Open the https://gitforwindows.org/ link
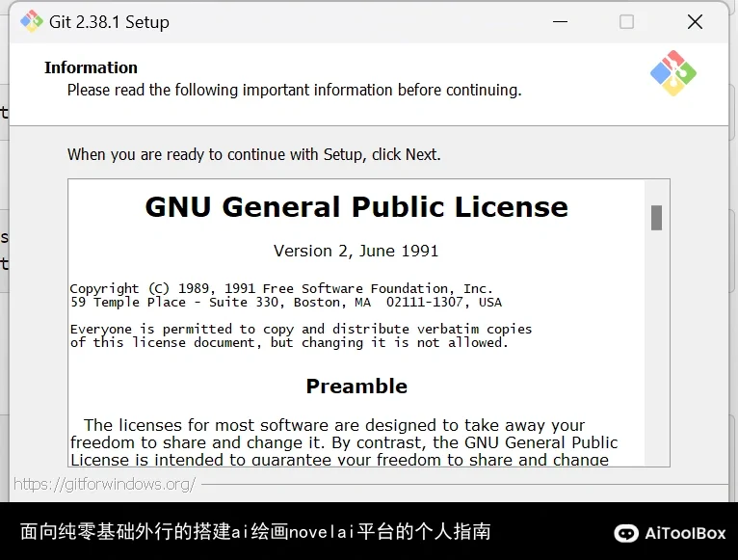Viewport: 738px width, 560px height. coord(104,484)
